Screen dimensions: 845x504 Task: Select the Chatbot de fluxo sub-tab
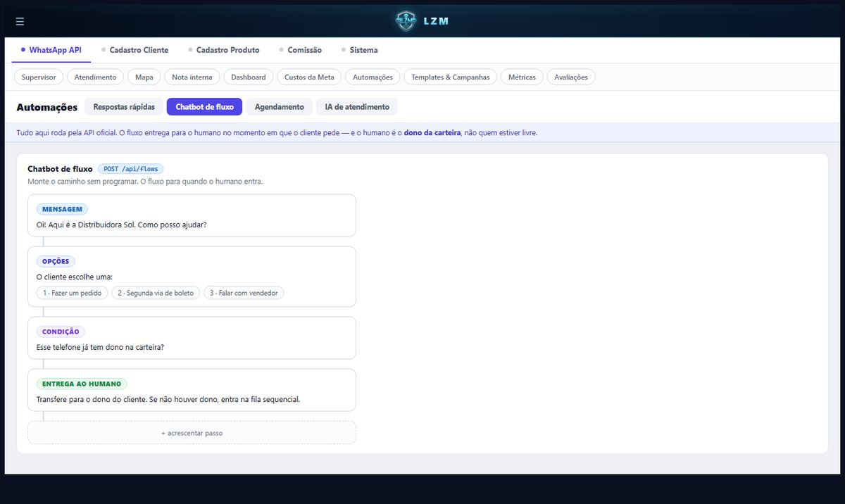pyautogui.click(x=205, y=106)
